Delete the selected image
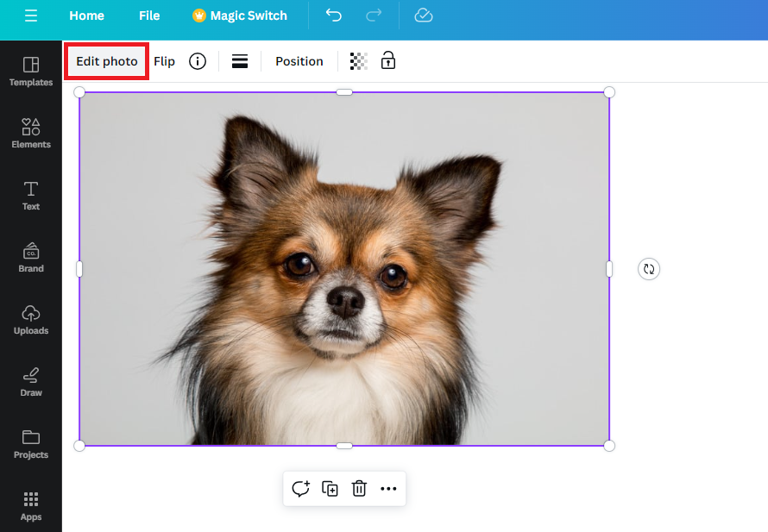Screen dimensions: 768x532 point(359,488)
